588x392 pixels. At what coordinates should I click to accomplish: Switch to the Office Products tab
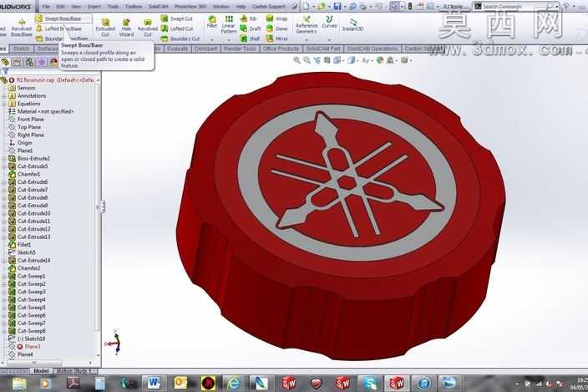[281, 48]
